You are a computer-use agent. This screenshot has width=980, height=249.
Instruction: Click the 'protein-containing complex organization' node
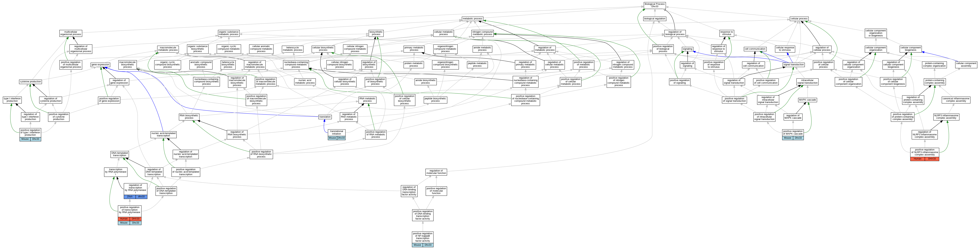(x=934, y=64)
